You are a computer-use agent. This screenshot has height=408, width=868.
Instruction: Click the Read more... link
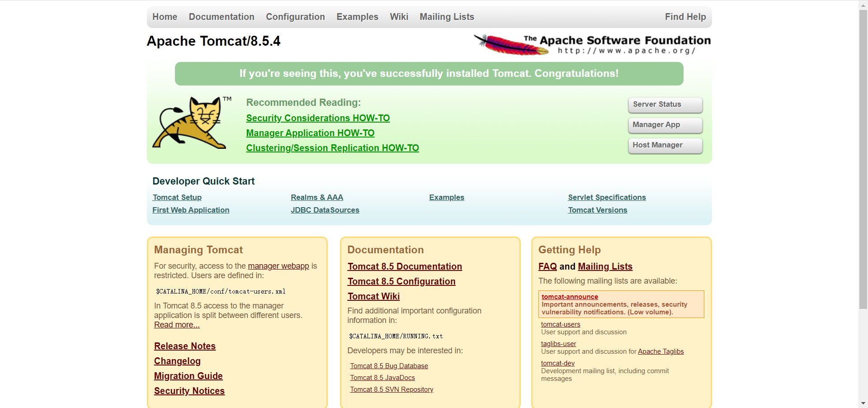click(x=177, y=325)
